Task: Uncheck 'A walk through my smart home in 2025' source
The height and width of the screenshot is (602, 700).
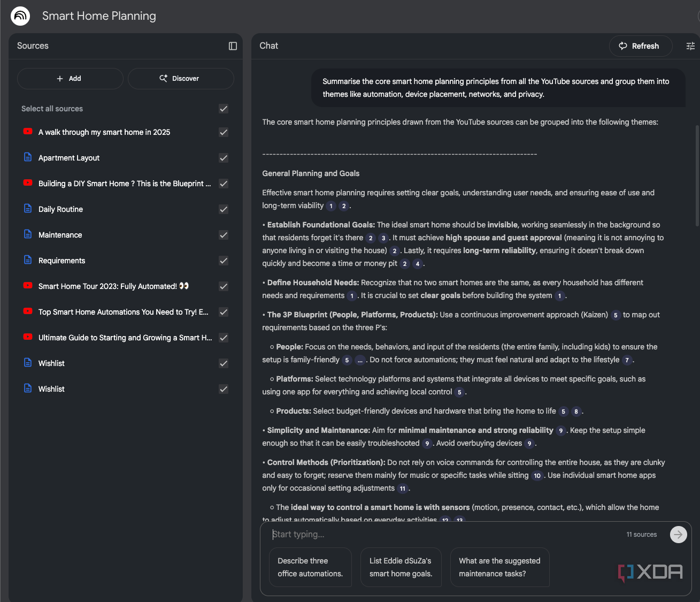Action: 224,132
